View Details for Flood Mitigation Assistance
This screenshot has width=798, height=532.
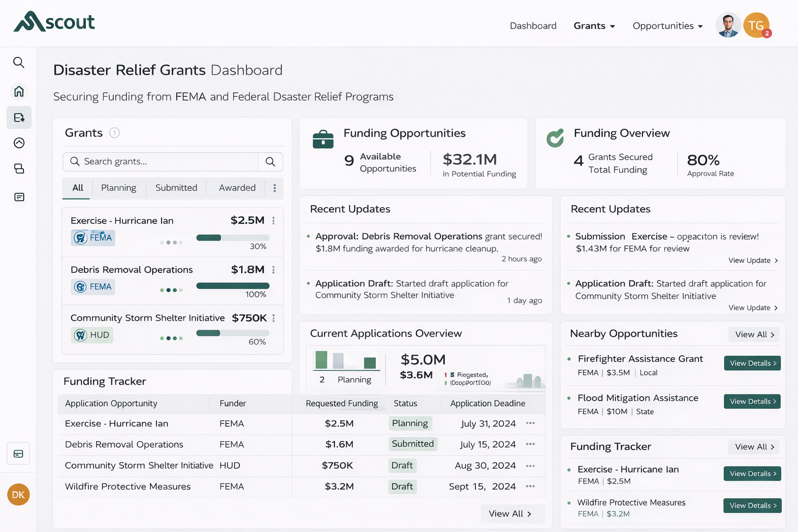752,401
